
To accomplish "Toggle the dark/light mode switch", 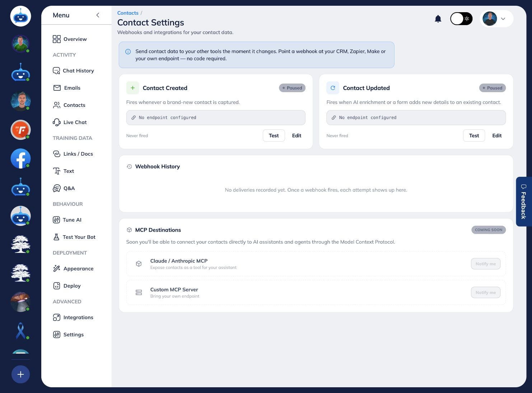I will (x=461, y=19).
